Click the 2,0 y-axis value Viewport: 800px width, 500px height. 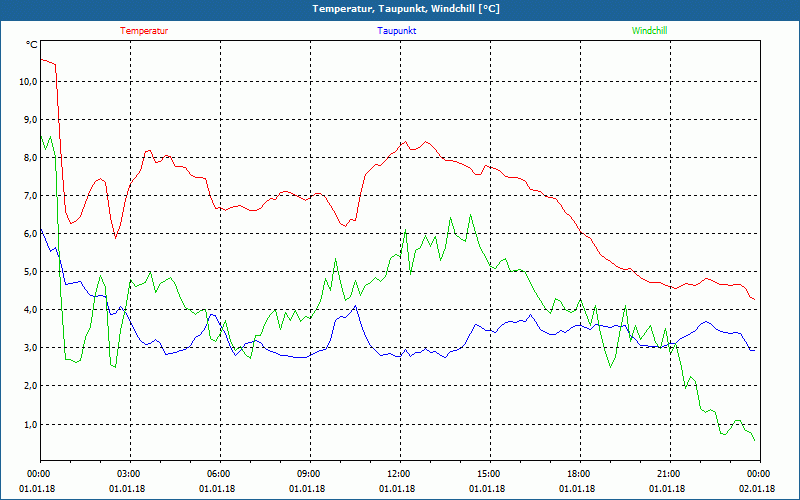[x=31, y=386]
